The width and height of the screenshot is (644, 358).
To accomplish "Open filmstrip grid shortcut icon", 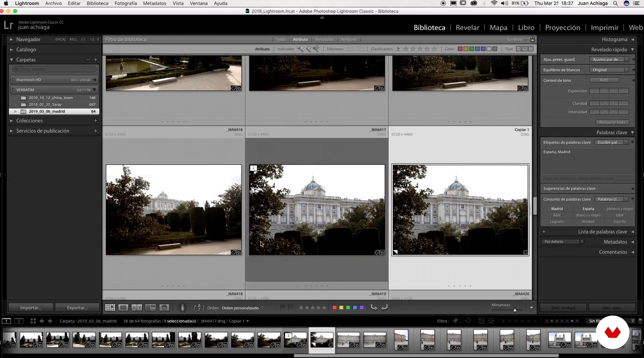I will click(x=33, y=321).
